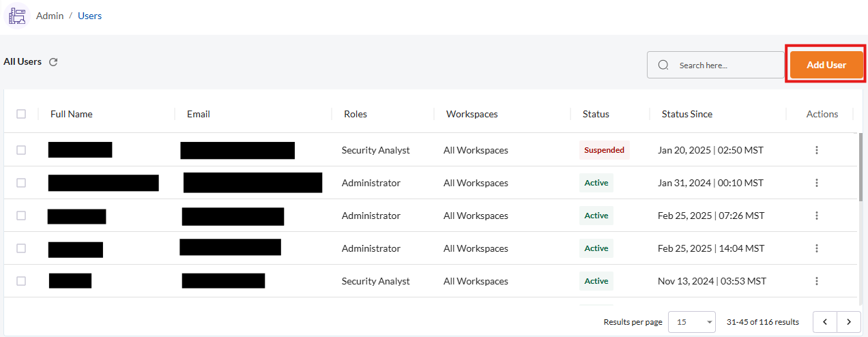Open actions menu for Feb 25, 2025 14:04 row

(x=817, y=248)
